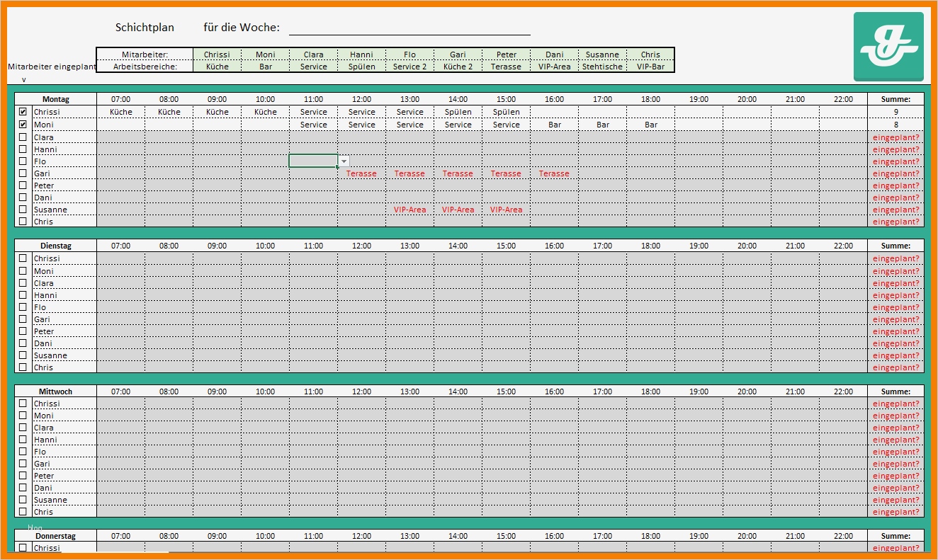The width and height of the screenshot is (938, 560).
Task: Click eingeplant? next to Chris in Dienstag
Action: point(895,367)
